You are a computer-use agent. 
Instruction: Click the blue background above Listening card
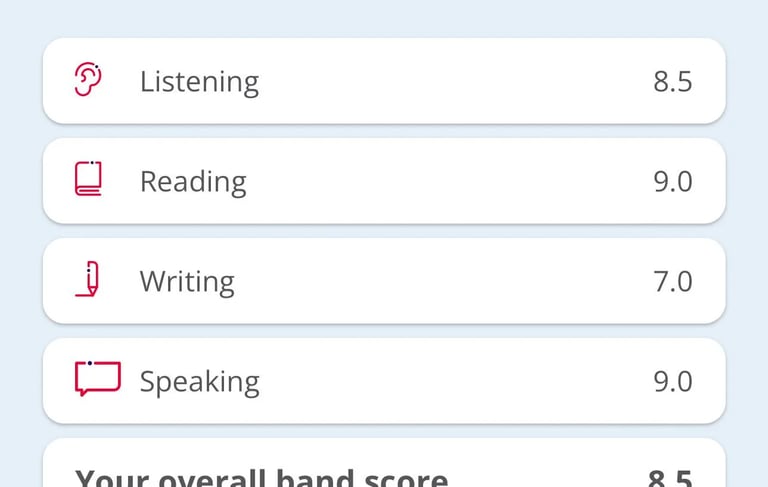tap(384, 18)
